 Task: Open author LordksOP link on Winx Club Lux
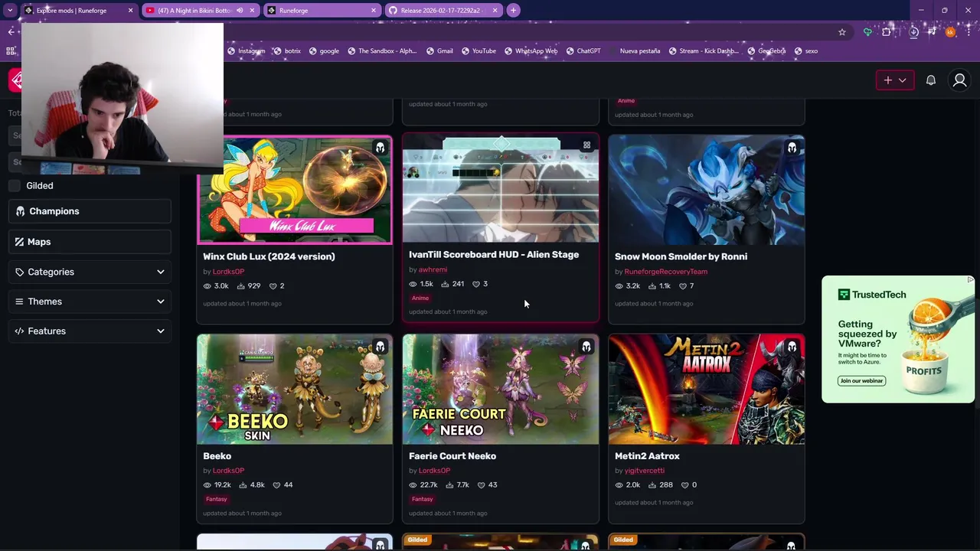pyautogui.click(x=228, y=272)
